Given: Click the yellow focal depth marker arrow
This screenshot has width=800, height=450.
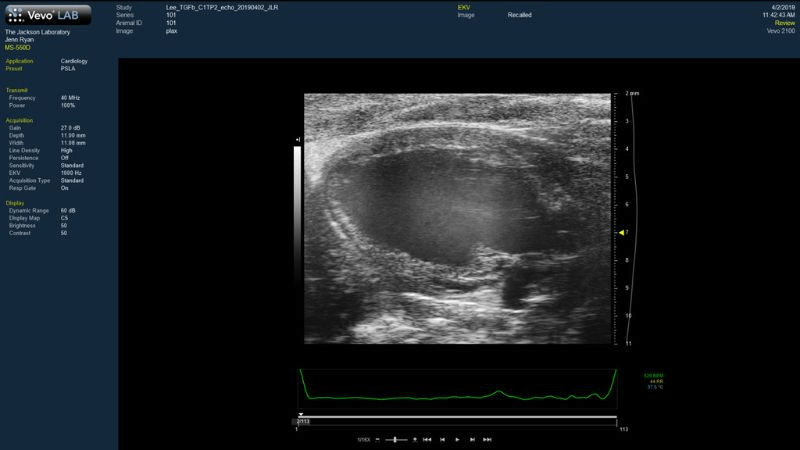Looking at the screenshot, I should click(620, 232).
